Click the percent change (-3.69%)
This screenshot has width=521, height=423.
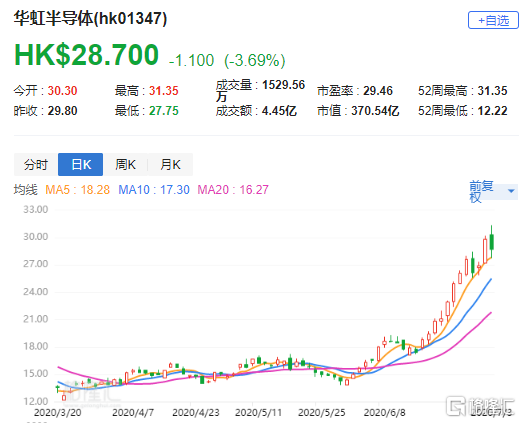pos(255,61)
